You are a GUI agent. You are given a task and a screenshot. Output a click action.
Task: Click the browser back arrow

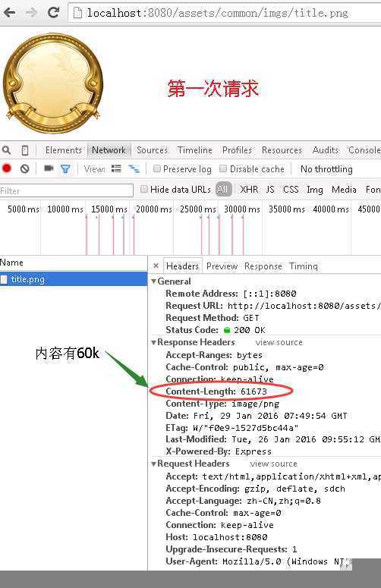pos(9,13)
